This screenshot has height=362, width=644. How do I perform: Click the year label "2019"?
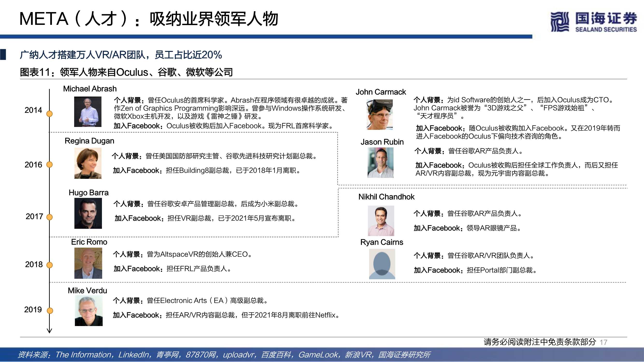coord(33,310)
